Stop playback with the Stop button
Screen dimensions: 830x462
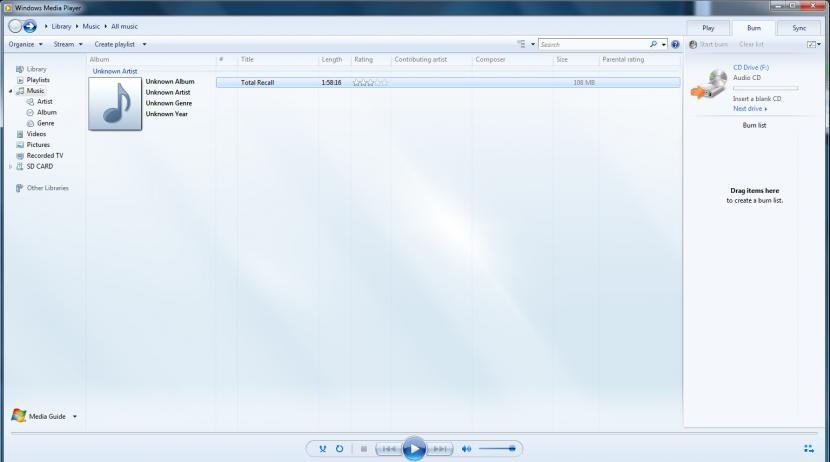364,449
